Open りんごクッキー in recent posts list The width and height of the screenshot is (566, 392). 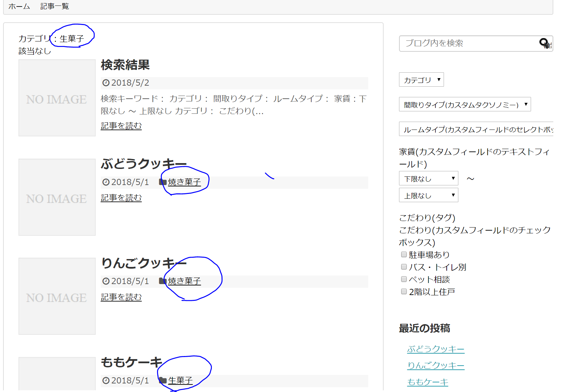[x=436, y=365]
